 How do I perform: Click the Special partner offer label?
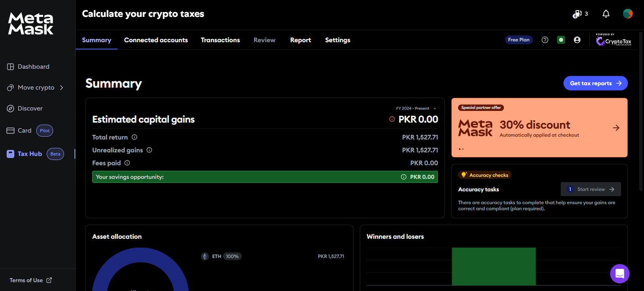click(481, 108)
